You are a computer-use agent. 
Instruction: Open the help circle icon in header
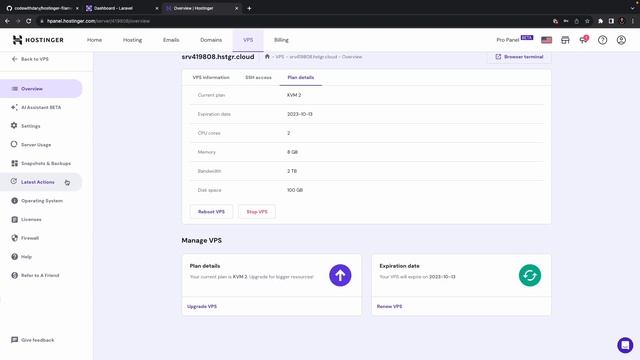pos(602,40)
